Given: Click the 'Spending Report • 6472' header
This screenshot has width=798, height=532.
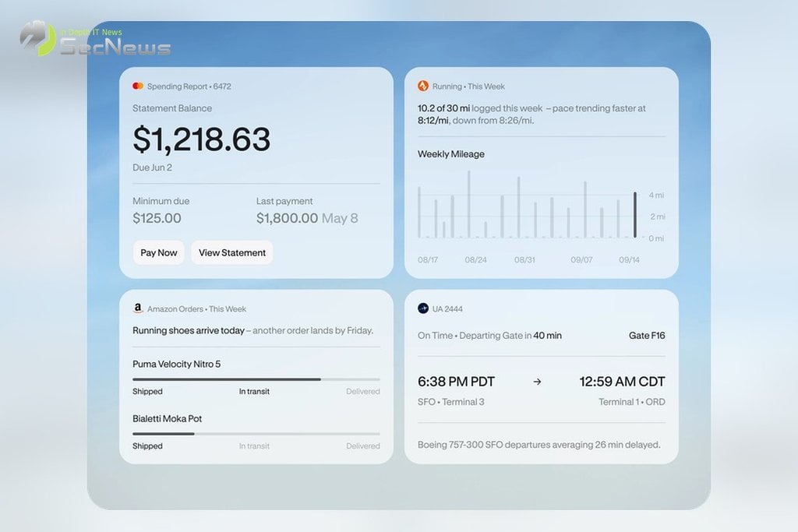Looking at the screenshot, I should point(189,86).
